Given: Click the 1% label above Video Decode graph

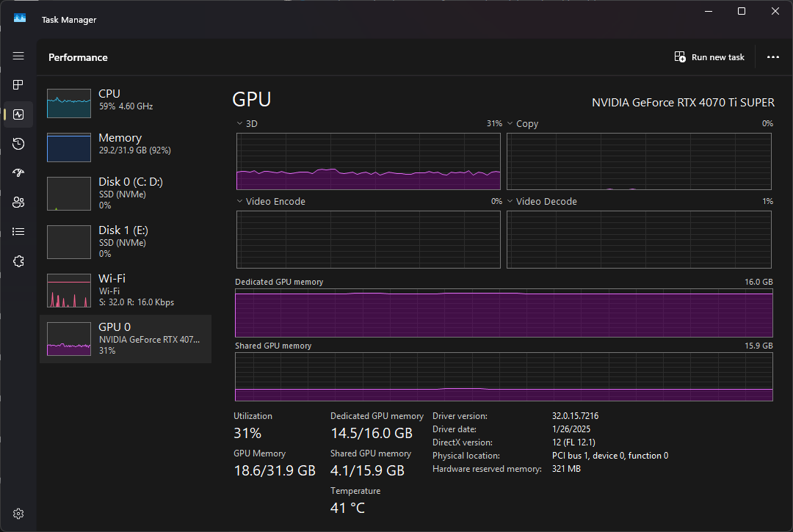Looking at the screenshot, I should pos(767,201).
